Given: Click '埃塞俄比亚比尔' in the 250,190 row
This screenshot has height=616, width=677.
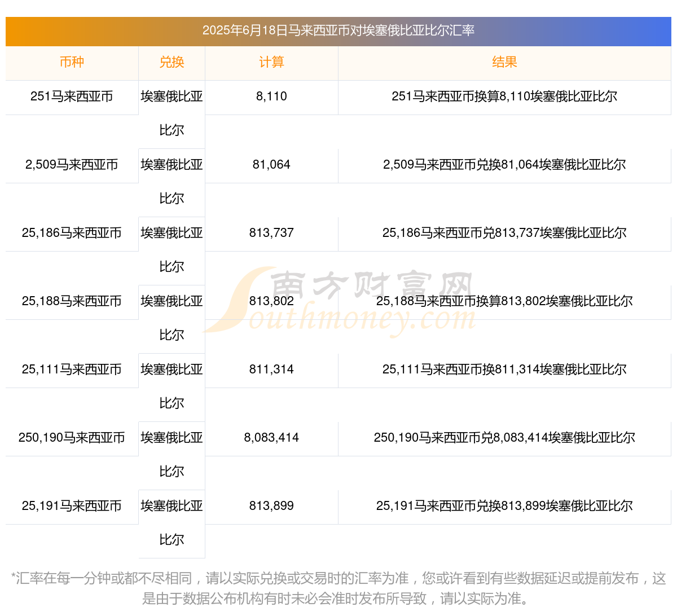Looking at the screenshot, I should pos(172,455).
